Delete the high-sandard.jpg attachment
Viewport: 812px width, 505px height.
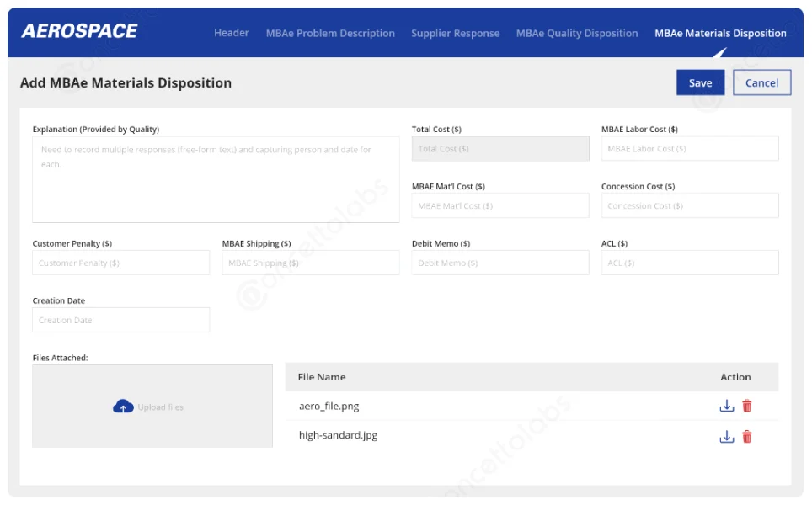point(748,435)
